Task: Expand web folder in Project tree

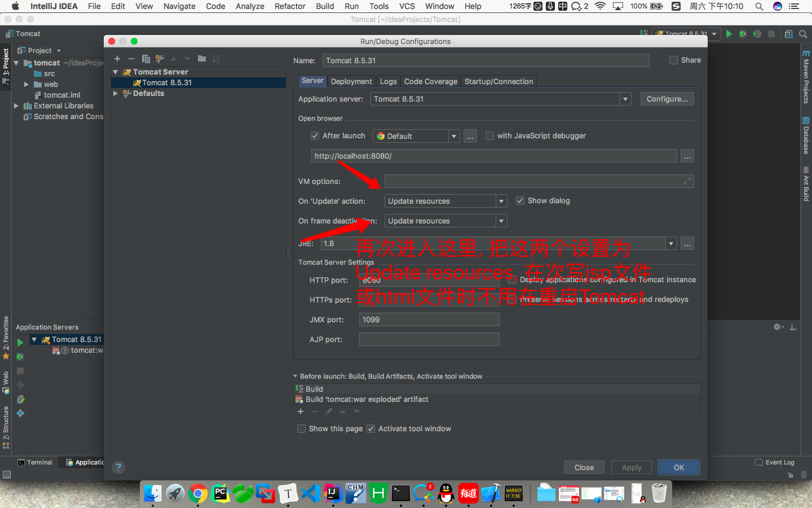Action: [26, 84]
